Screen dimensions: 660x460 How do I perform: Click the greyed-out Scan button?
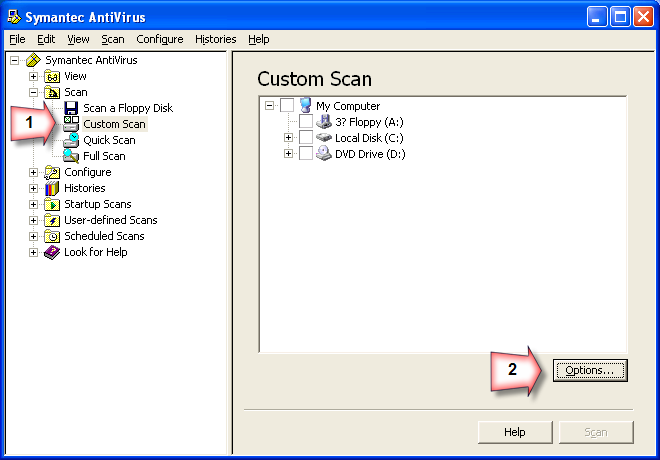pyautogui.click(x=596, y=432)
